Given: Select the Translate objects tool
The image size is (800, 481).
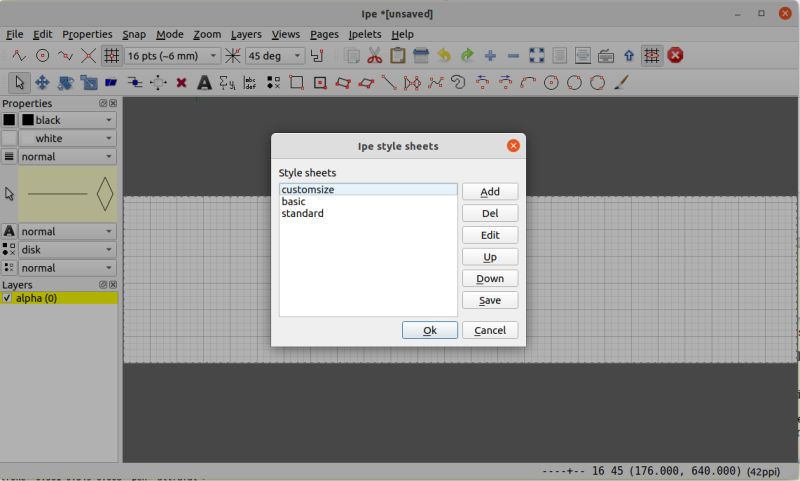Looking at the screenshot, I should pos(42,83).
